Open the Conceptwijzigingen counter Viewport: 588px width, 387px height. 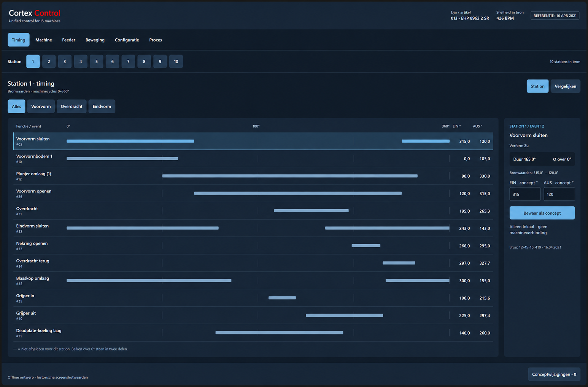tap(554, 374)
